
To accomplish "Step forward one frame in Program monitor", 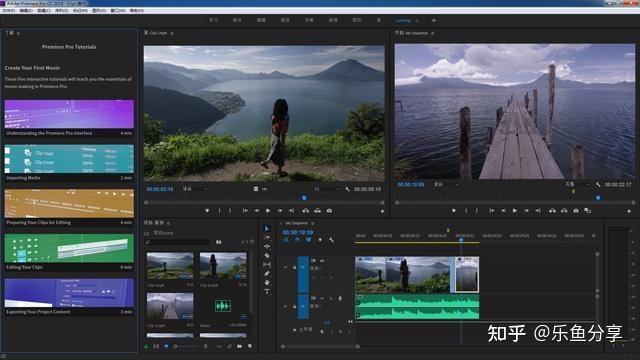I will tap(527, 211).
